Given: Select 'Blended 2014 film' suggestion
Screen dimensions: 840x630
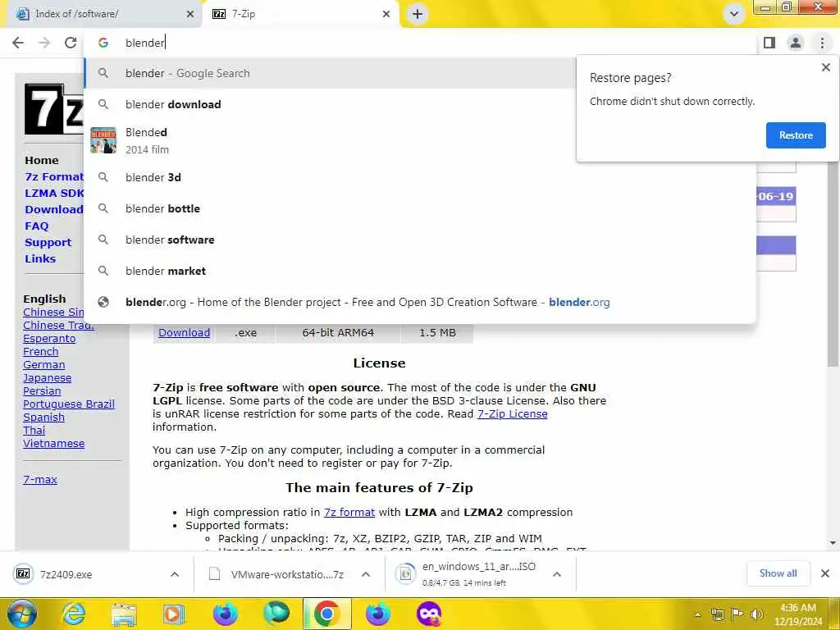Looking at the screenshot, I should 330,141.
